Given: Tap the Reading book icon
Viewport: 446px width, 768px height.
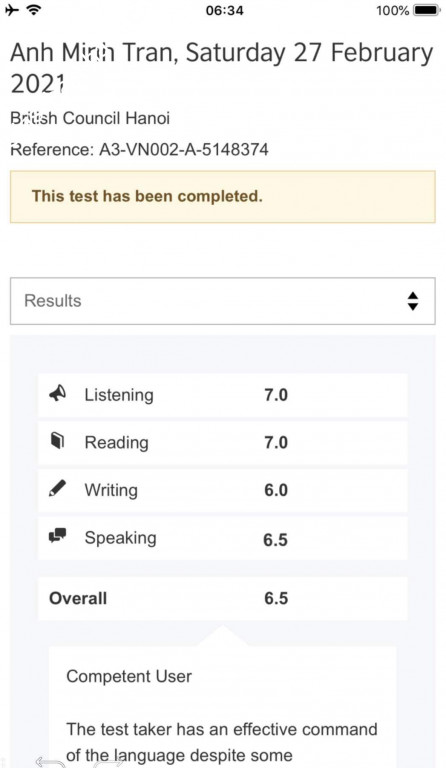Looking at the screenshot, I should 58,441.
